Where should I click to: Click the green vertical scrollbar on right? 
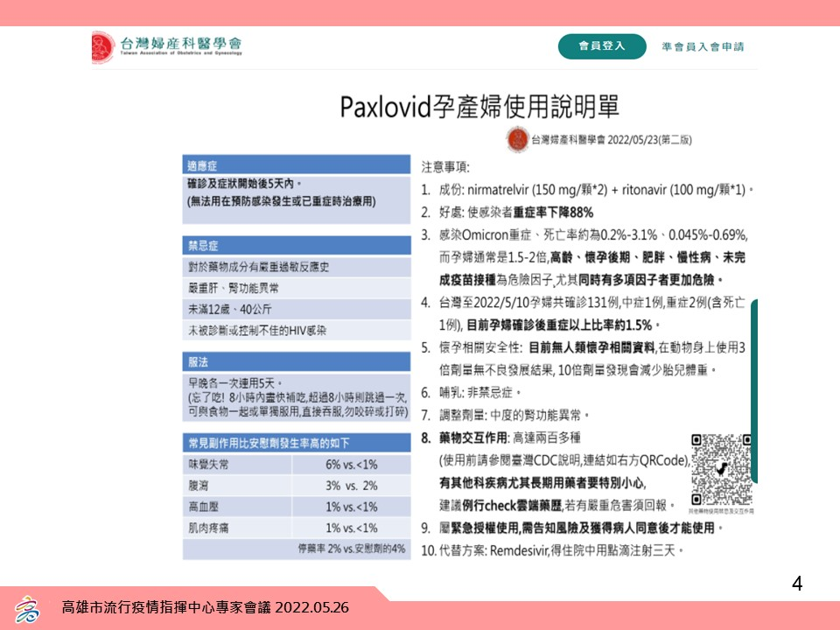754,391
